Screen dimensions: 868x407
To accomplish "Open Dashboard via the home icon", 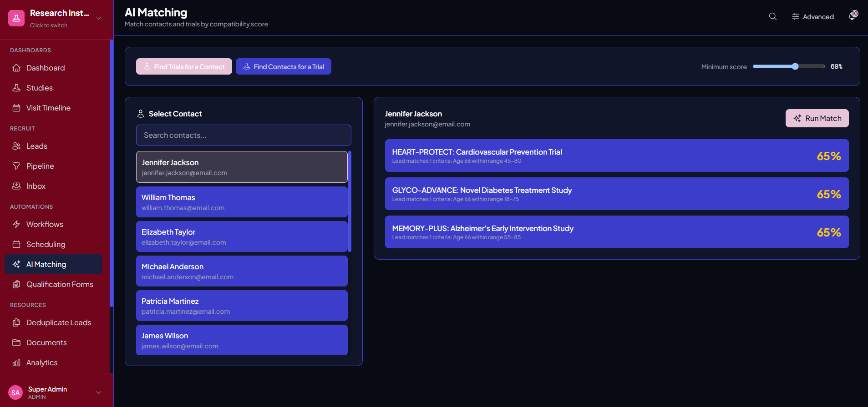I will click(x=16, y=68).
